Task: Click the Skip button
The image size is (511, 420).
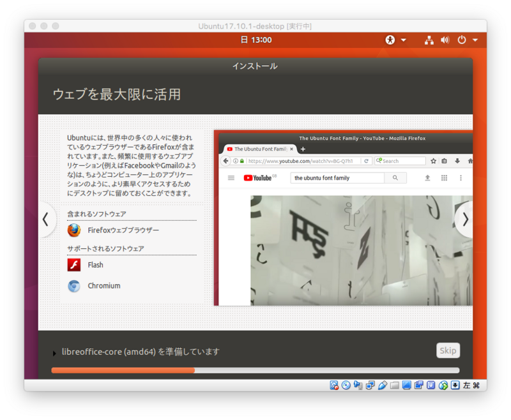Action: coord(448,350)
